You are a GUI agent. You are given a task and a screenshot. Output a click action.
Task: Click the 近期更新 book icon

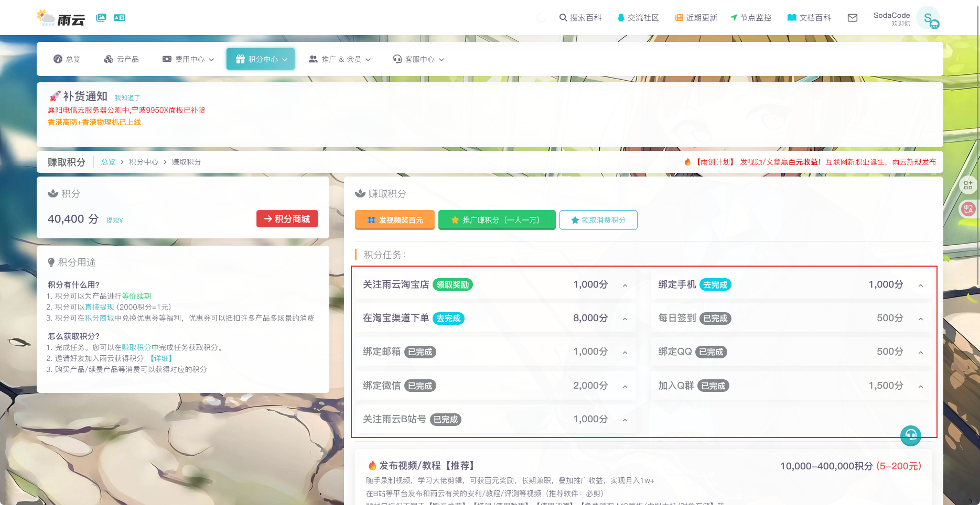[677, 17]
